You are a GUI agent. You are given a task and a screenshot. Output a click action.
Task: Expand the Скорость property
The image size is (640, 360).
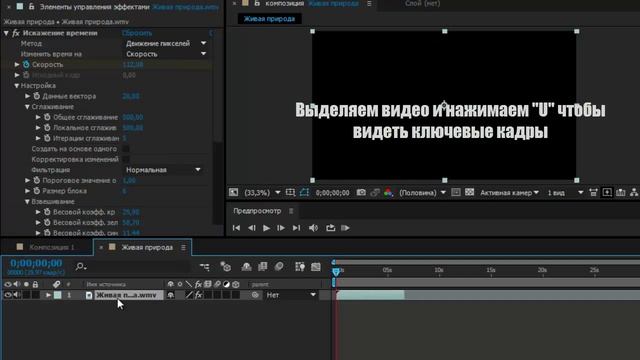click(x=17, y=64)
